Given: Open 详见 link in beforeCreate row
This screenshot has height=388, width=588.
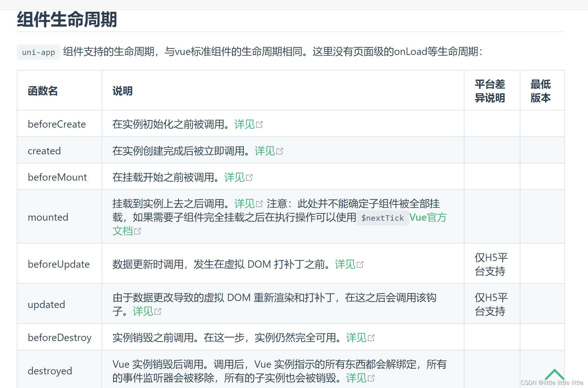Looking at the screenshot, I should (x=244, y=124).
